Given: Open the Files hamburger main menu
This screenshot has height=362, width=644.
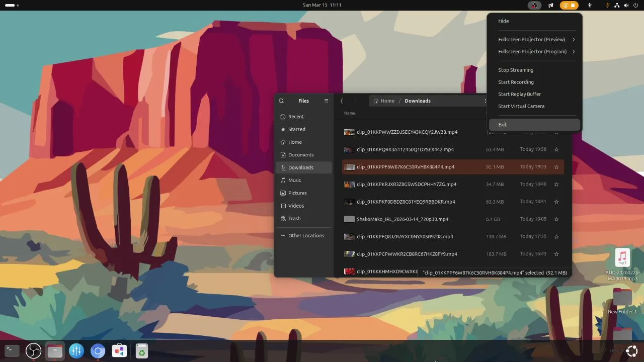Looking at the screenshot, I should click(x=326, y=101).
